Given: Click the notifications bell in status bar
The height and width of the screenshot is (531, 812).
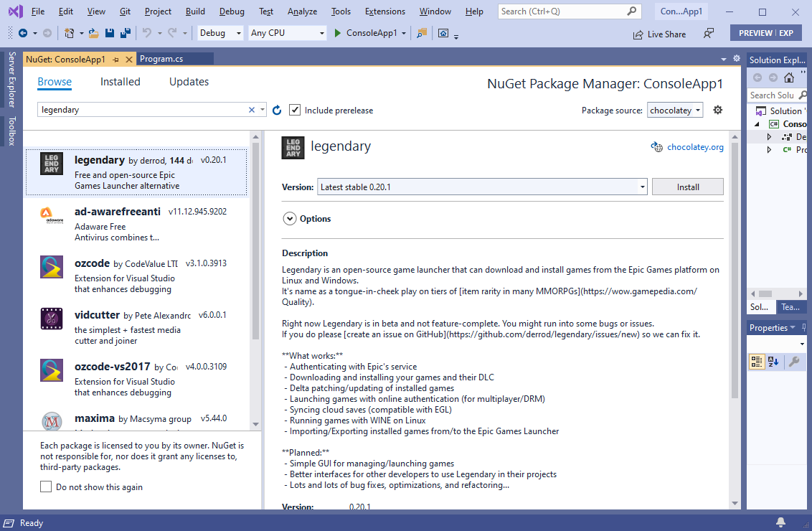Looking at the screenshot, I should coord(780,522).
